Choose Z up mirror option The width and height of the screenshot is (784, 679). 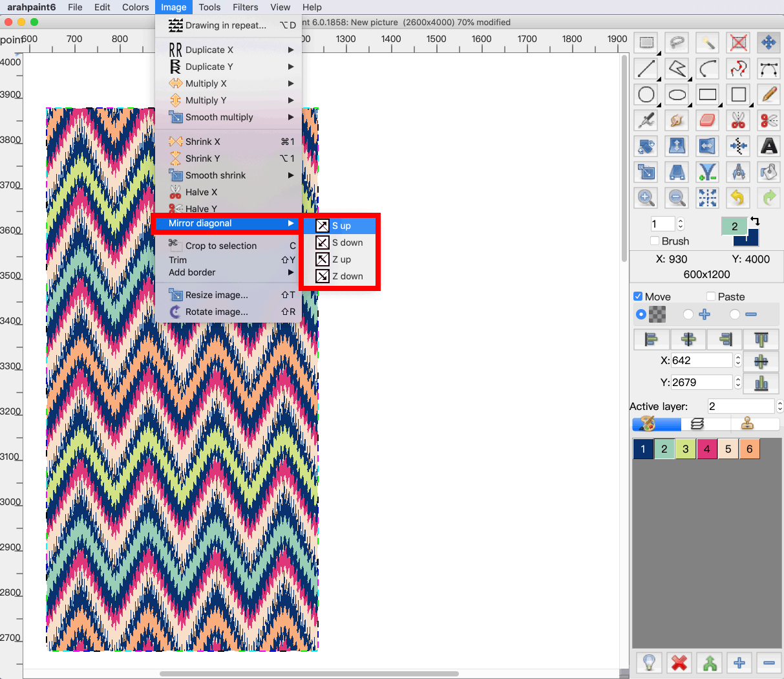click(339, 259)
